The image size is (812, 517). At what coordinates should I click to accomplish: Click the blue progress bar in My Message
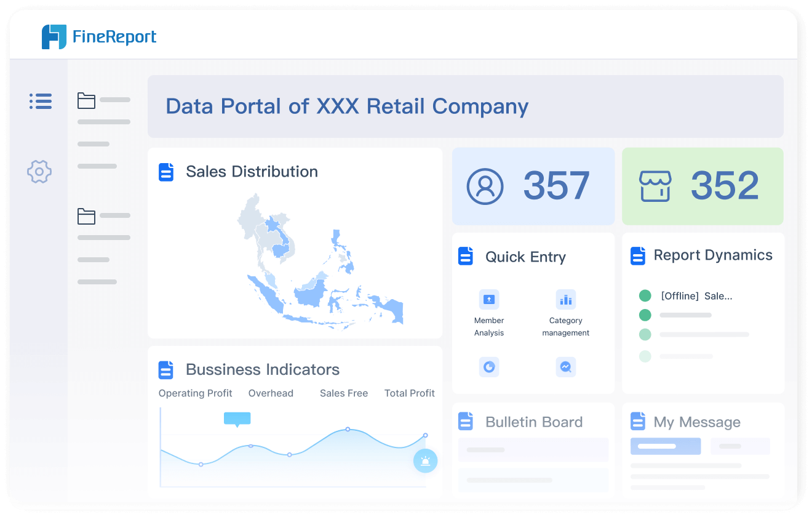pos(666,446)
